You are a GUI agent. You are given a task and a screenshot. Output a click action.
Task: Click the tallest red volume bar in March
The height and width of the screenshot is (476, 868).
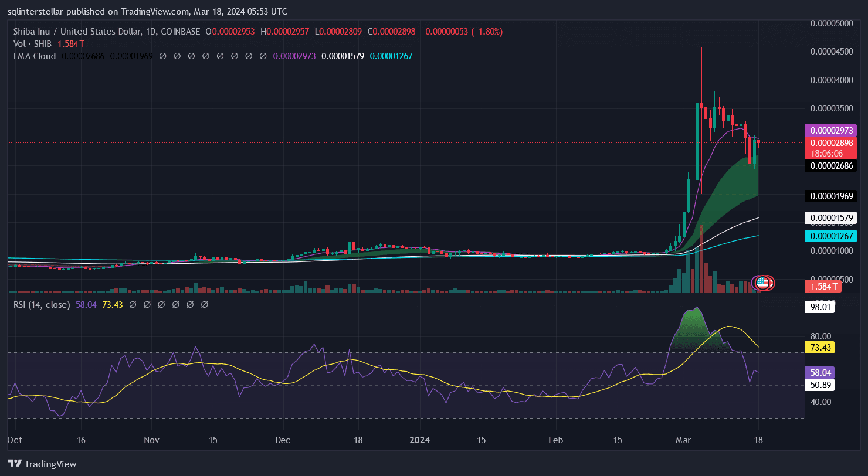701,258
